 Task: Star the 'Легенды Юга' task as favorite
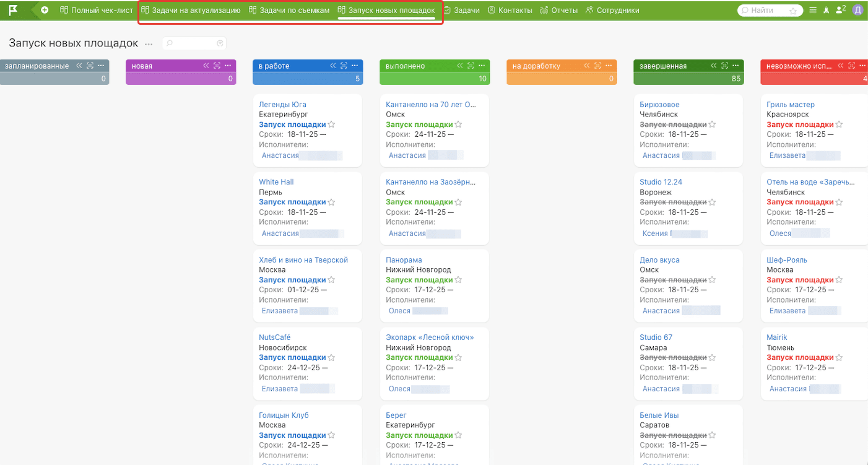coord(331,124)
